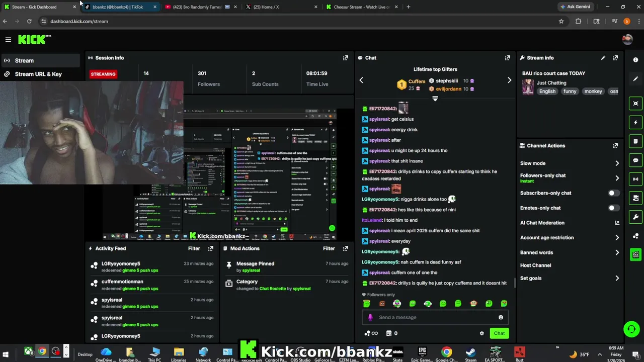Switch to the Cheesur Stream browser tab

click(361, 7)
